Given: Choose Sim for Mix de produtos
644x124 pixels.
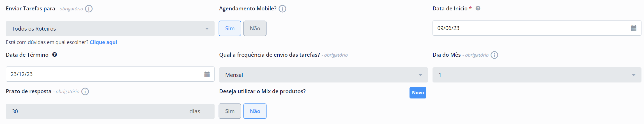Looking at the screenshot, I should pyautogui.click(x=230, y=111).
